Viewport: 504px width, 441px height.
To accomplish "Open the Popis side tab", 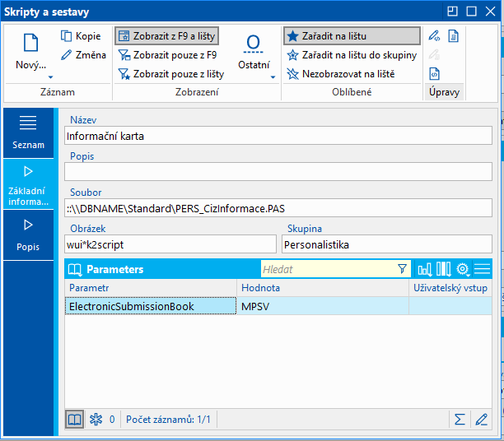I will [28, 235].
